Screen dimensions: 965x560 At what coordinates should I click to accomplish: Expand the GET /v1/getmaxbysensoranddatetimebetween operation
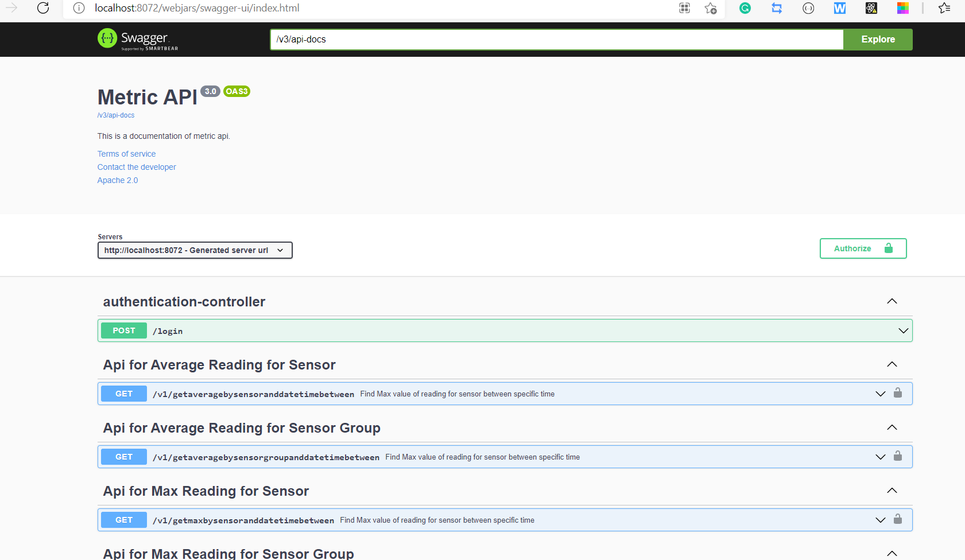point(880,520)
